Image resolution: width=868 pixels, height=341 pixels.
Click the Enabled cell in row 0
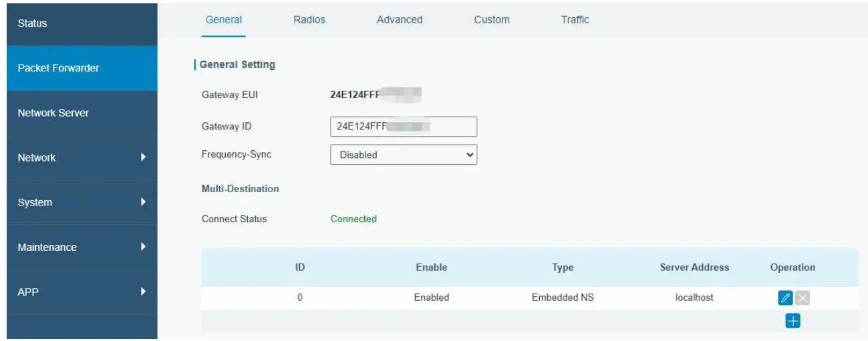coord(432,298)
